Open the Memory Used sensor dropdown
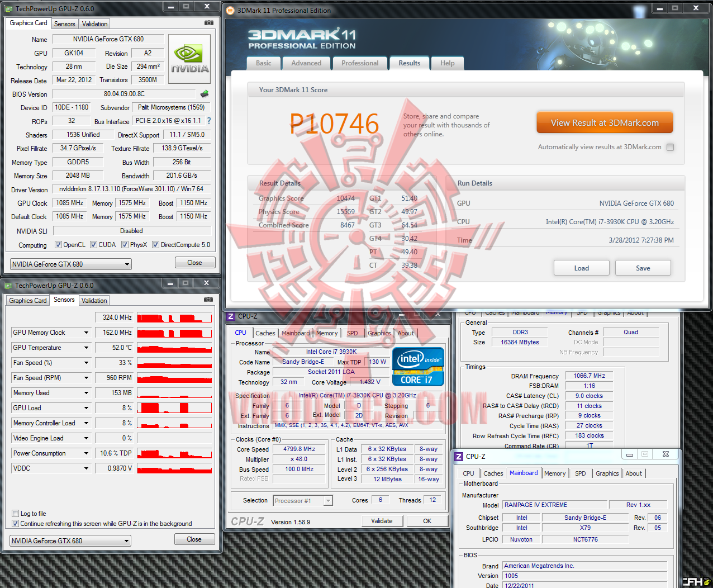The height and width of the screenshot is (588, 713). 87,393
